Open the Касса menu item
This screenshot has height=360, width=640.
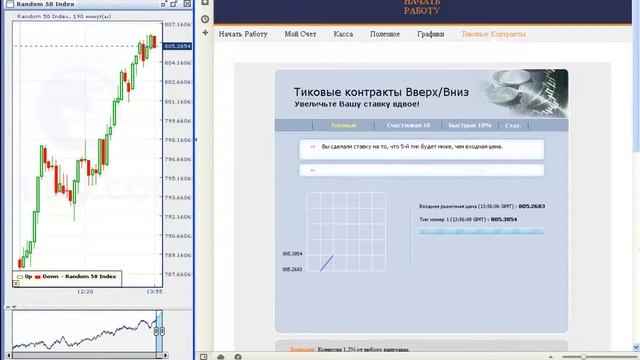343,34
